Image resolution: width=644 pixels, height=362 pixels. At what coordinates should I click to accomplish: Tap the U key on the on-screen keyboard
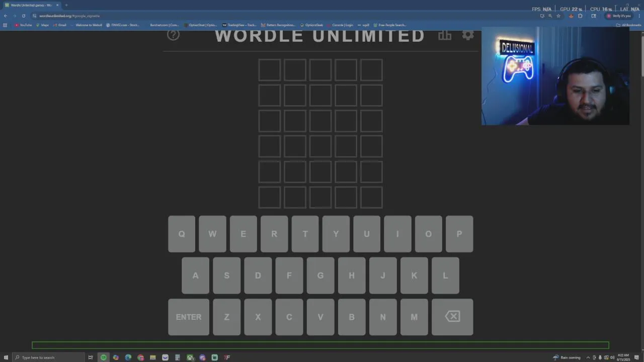pos(367,234)
